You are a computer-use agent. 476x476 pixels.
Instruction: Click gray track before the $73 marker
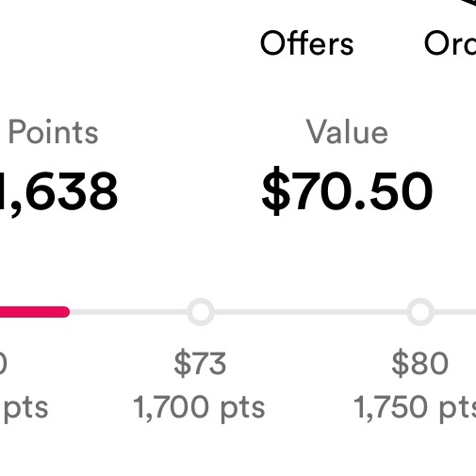pyautogui.click(x=128, y=312)
